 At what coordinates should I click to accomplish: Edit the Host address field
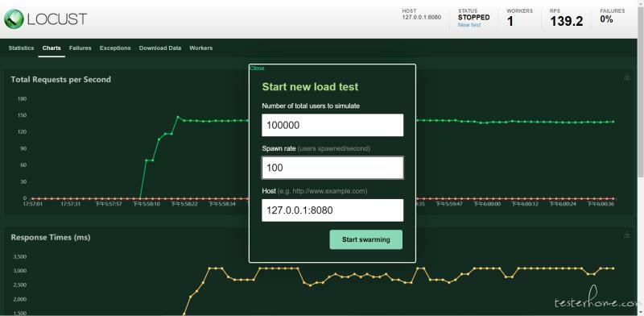(x=332, y=210)
